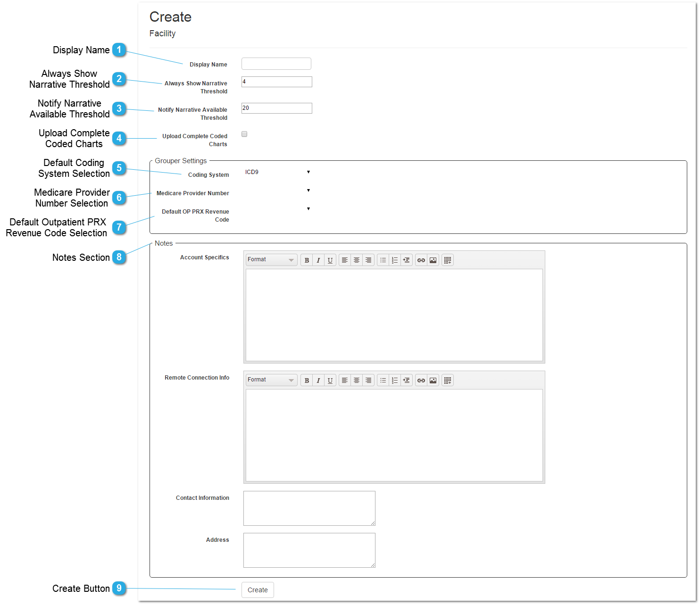This screenshot has width=700, height=605.
Task: Click the Display Name input field
Action: pos(276,64)
